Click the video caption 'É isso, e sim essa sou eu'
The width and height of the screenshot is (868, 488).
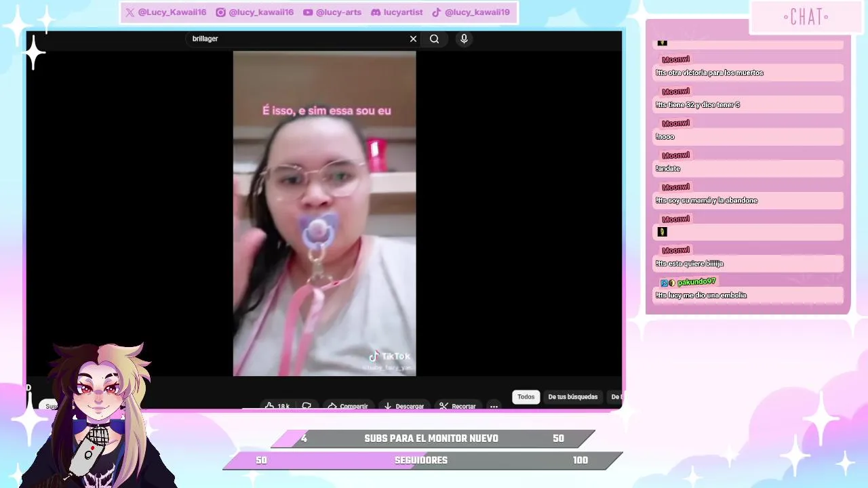(326, 110)
